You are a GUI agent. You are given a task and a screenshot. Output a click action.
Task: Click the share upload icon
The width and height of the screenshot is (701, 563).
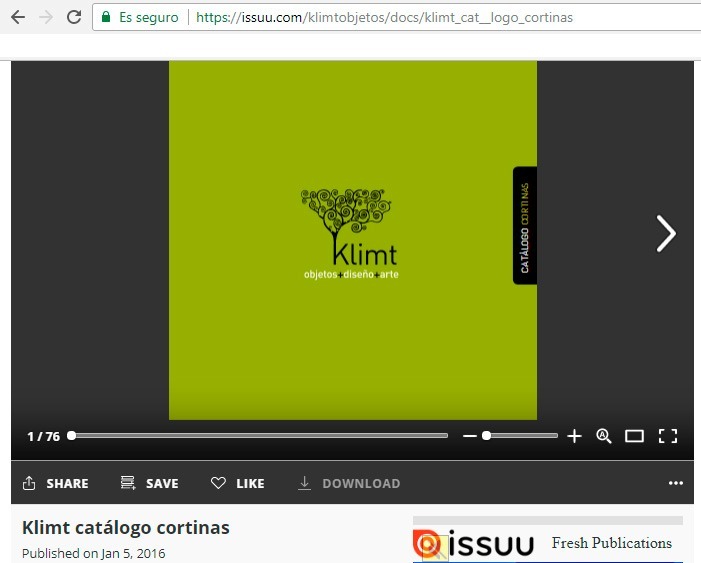pyautogui.click(x=29, y=483)
